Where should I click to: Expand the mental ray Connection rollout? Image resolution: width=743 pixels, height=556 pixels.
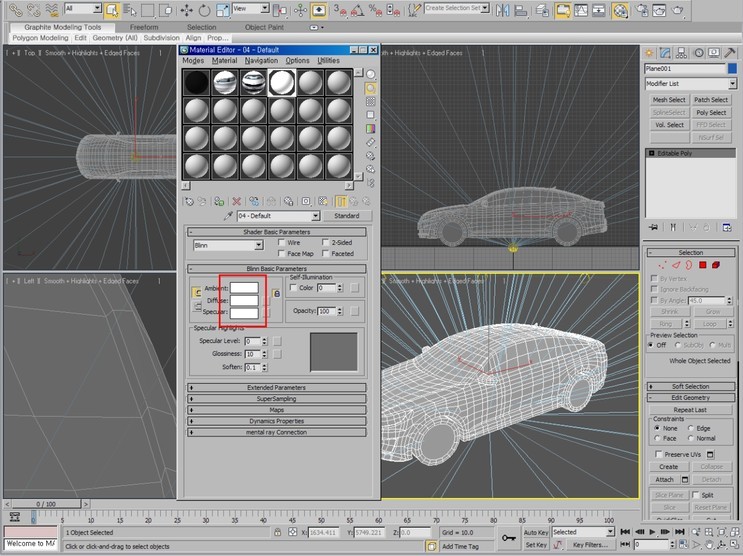tap(277, 432)
